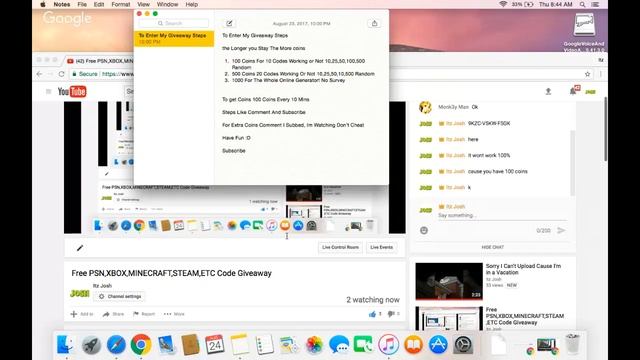Hide the live chat panel
This screenshot has width=640, height=360.
(x=493, y=247)
